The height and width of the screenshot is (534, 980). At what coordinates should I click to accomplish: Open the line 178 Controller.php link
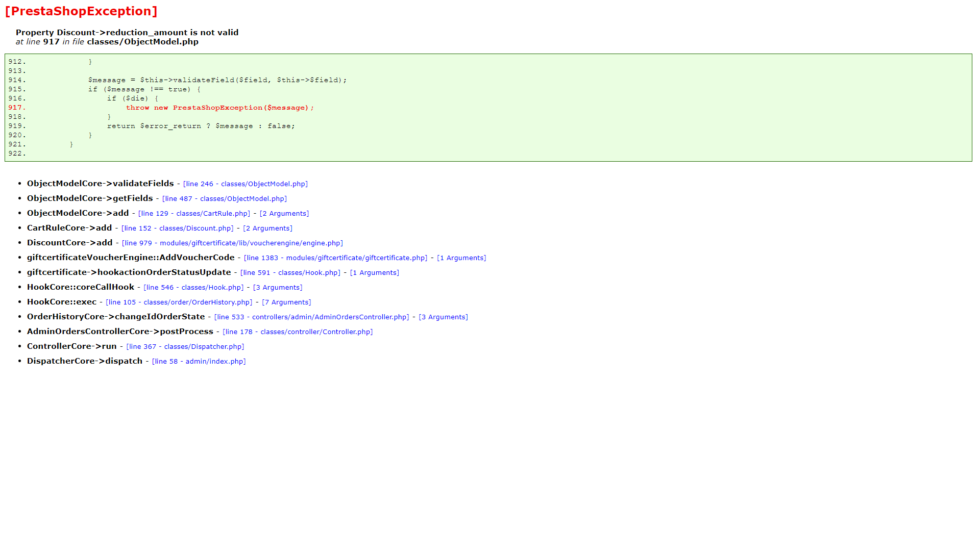pos(298,332)
